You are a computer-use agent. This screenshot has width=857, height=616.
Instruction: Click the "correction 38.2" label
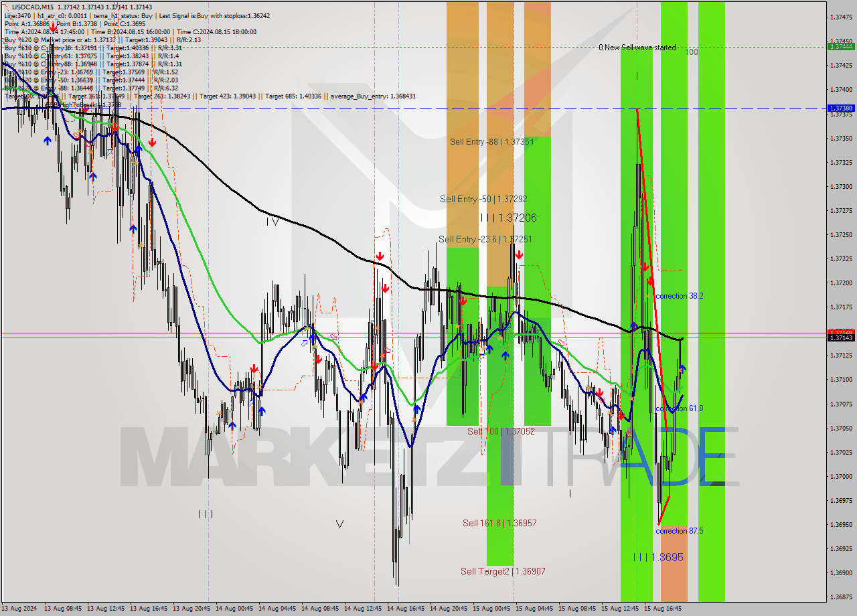click(x=679, y=295)
